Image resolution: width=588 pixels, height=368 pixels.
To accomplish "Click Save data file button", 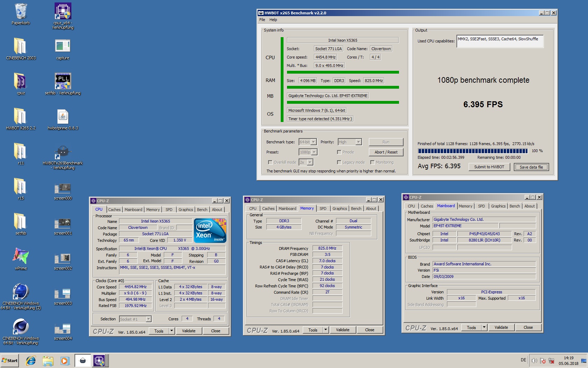I will 531,167.
